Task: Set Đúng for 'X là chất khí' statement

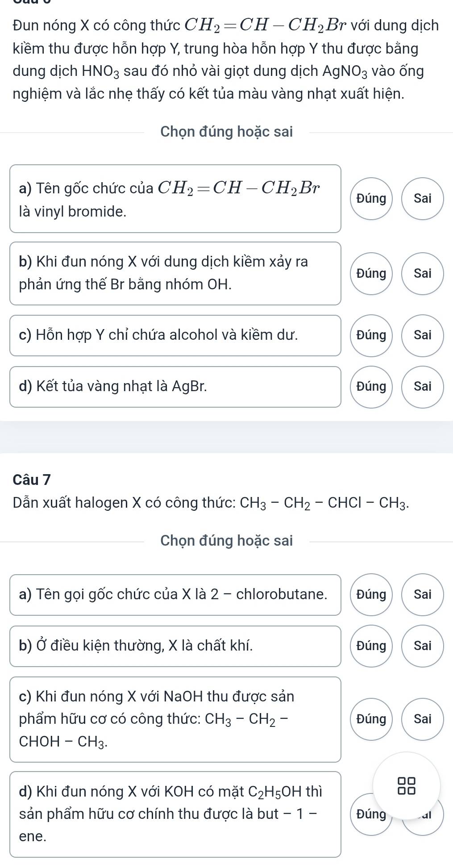Action: pos(371,646)
